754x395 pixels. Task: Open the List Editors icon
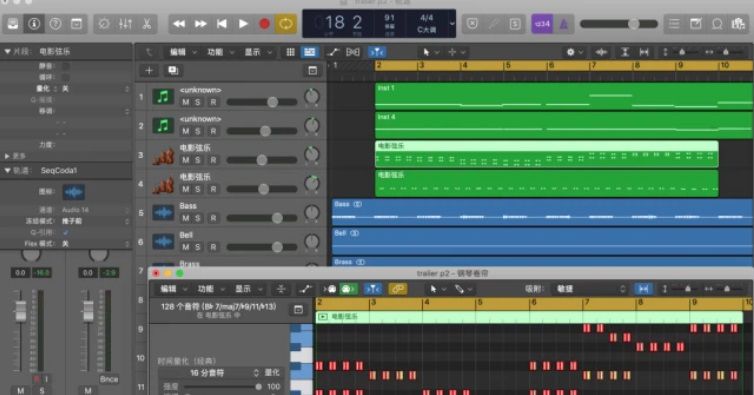[x=674, y=24]
